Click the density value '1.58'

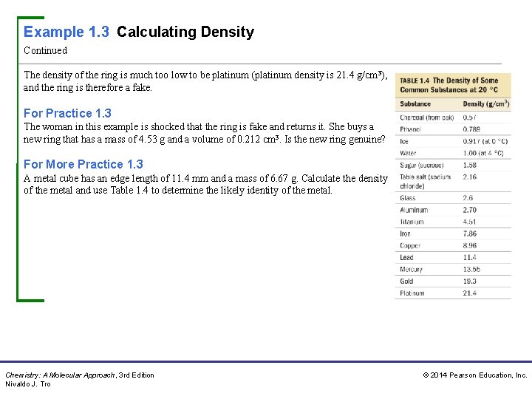coord(470,166)
